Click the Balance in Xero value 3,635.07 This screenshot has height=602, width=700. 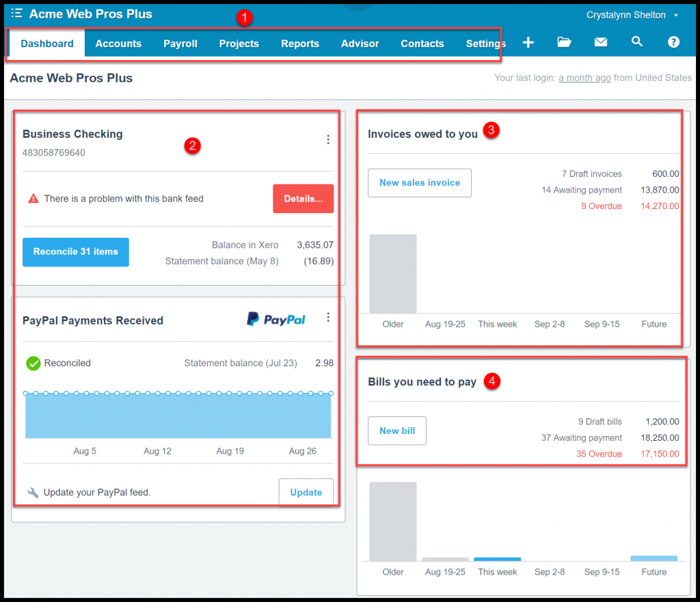coord(315,245)
